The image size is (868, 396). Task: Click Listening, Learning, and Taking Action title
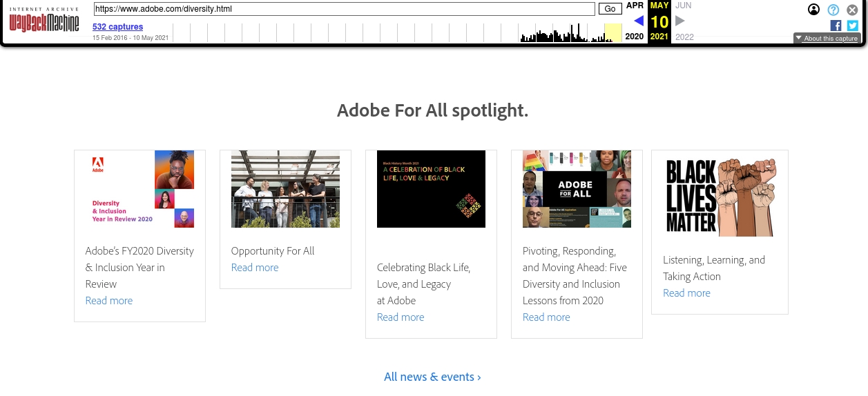click(714, 268)
